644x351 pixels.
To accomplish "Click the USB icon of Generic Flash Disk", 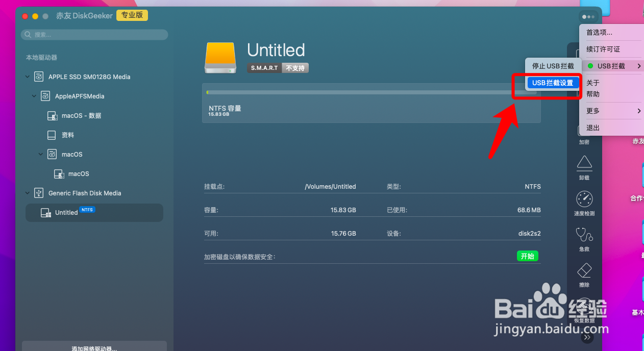I will [38, 193].
